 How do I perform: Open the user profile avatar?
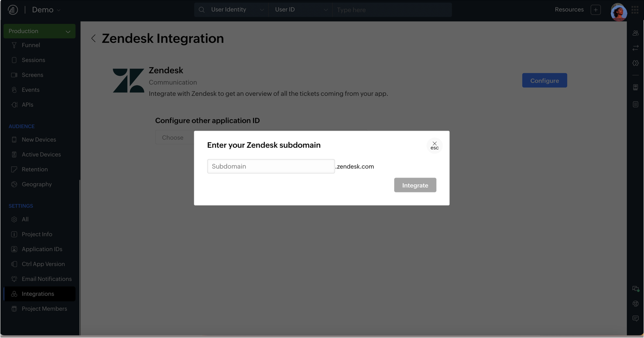(618, 11)
